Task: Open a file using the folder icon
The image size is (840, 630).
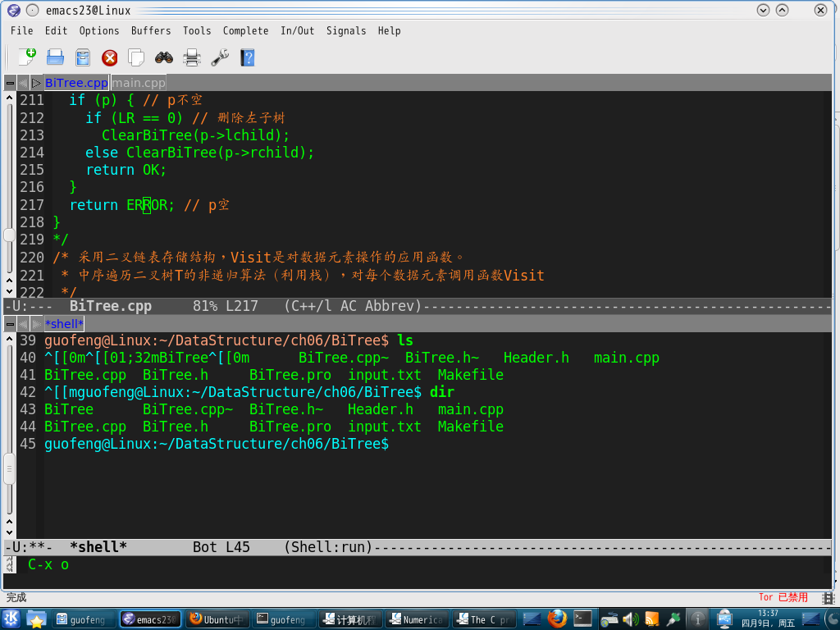Action: (x=55, y=57)
